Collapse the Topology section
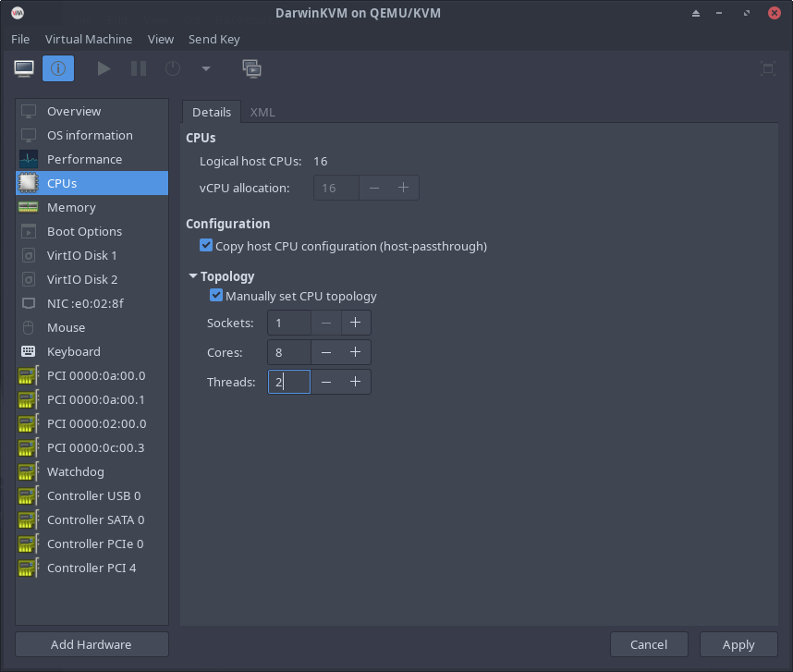Viewport: 793px width, 672px height. click(x=192, y=276)
